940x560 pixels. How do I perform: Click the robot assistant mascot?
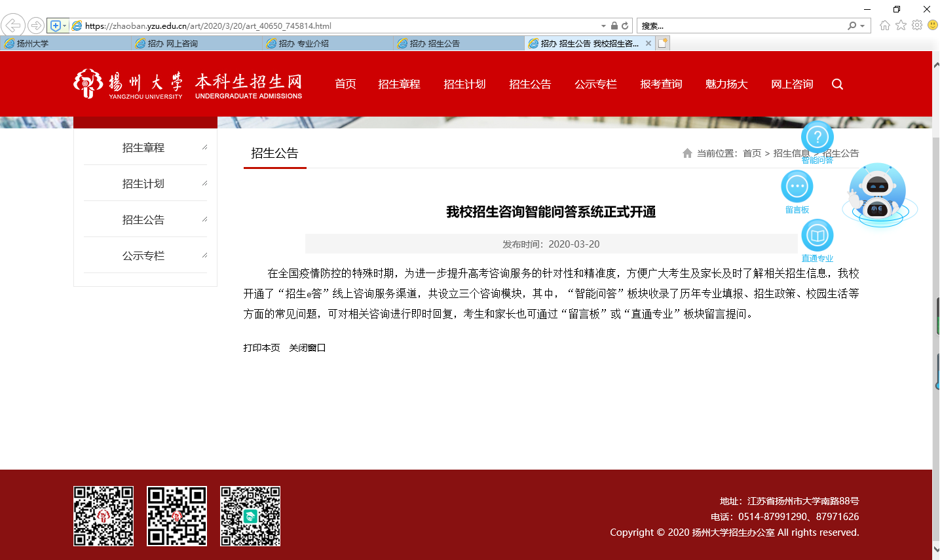point(878,195)
